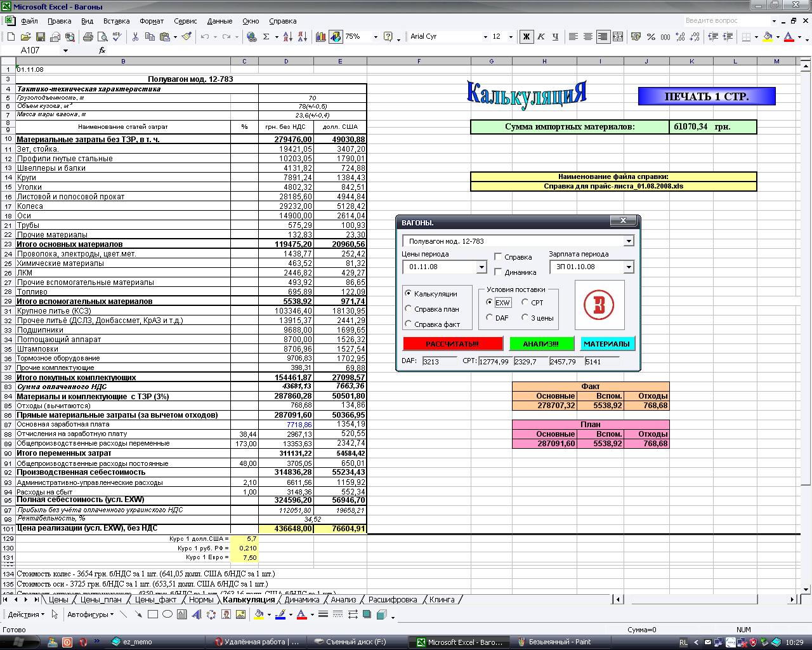Click the Save floppy disk icon

(40, 37)
